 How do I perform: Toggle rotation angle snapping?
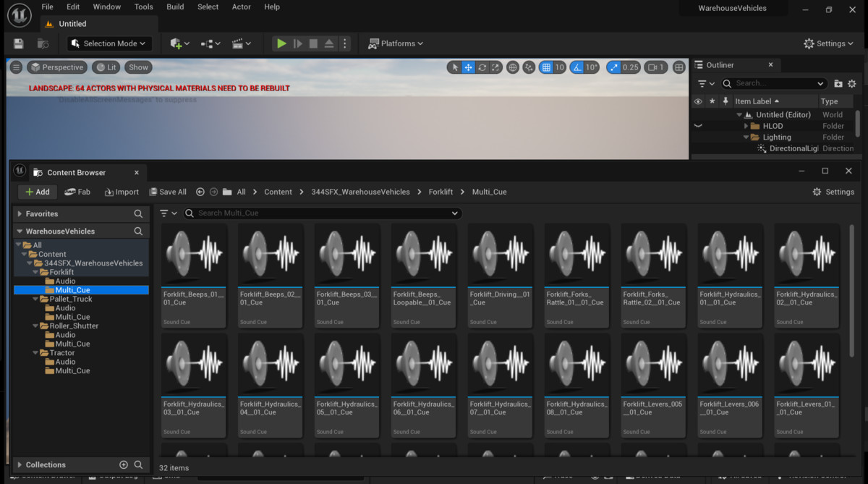pos(577,67)
